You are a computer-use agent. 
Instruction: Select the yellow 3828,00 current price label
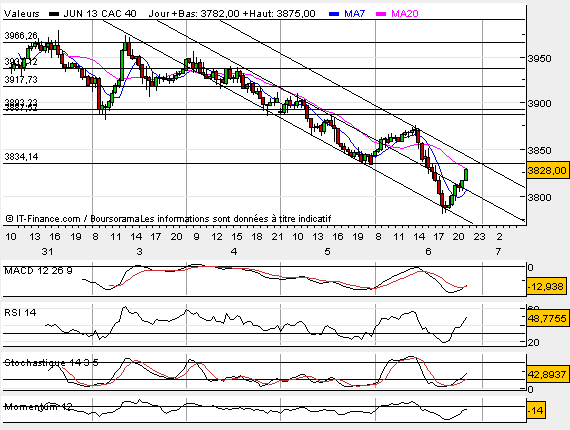click(547, 170)
